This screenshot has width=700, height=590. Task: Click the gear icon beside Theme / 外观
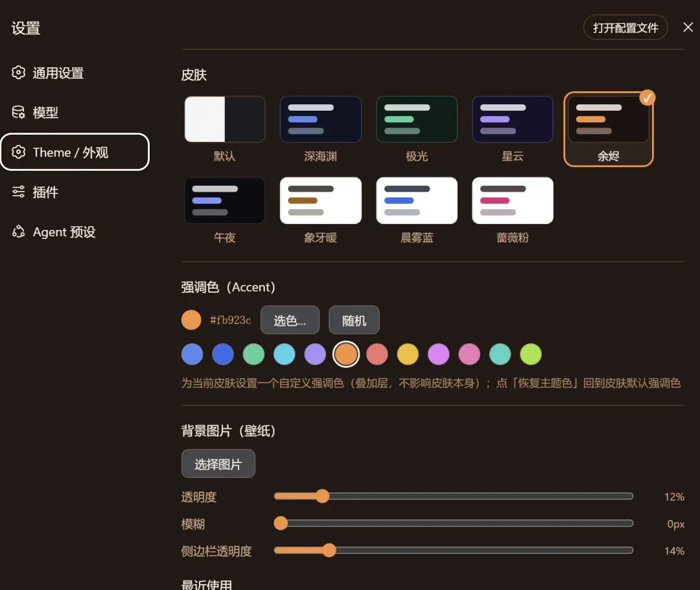(x=18, y=152)
